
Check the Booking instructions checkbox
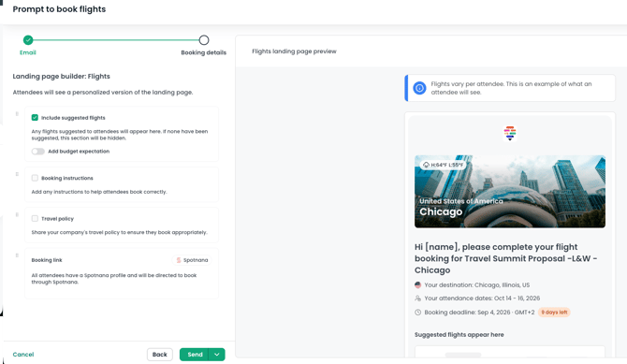[x=35, y=178]
